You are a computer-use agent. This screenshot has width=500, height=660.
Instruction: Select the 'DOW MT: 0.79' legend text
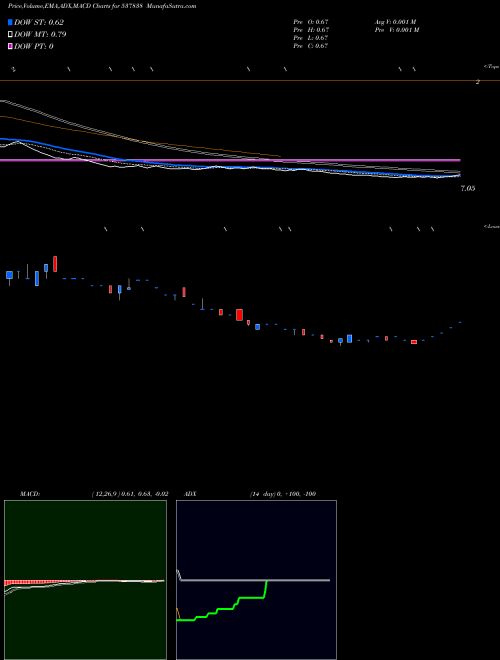point(40,34)
